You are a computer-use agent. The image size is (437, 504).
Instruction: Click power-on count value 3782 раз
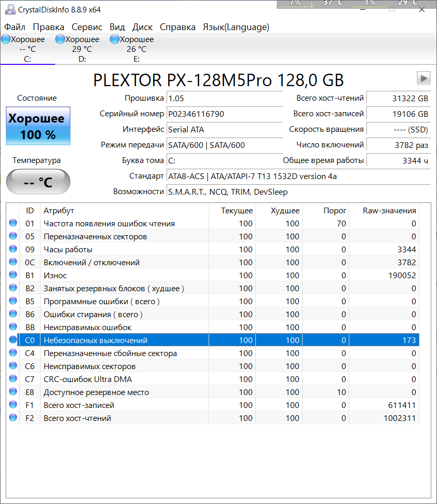point(399,145)
